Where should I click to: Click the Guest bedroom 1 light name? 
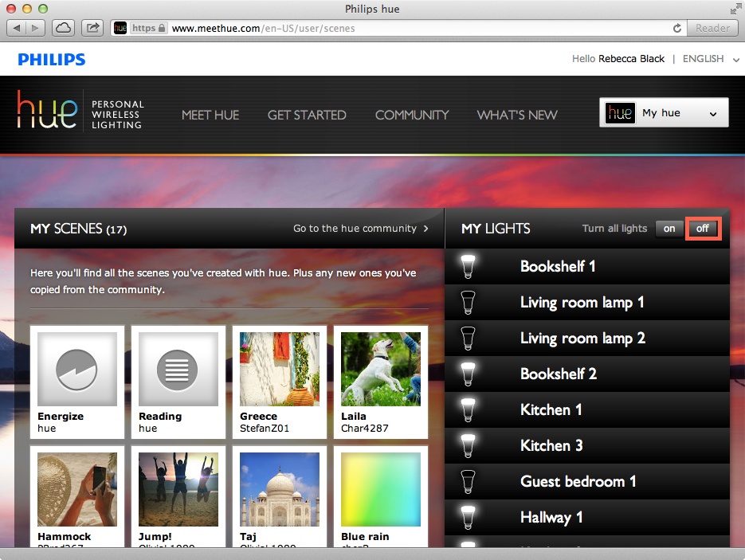point(578,482)
